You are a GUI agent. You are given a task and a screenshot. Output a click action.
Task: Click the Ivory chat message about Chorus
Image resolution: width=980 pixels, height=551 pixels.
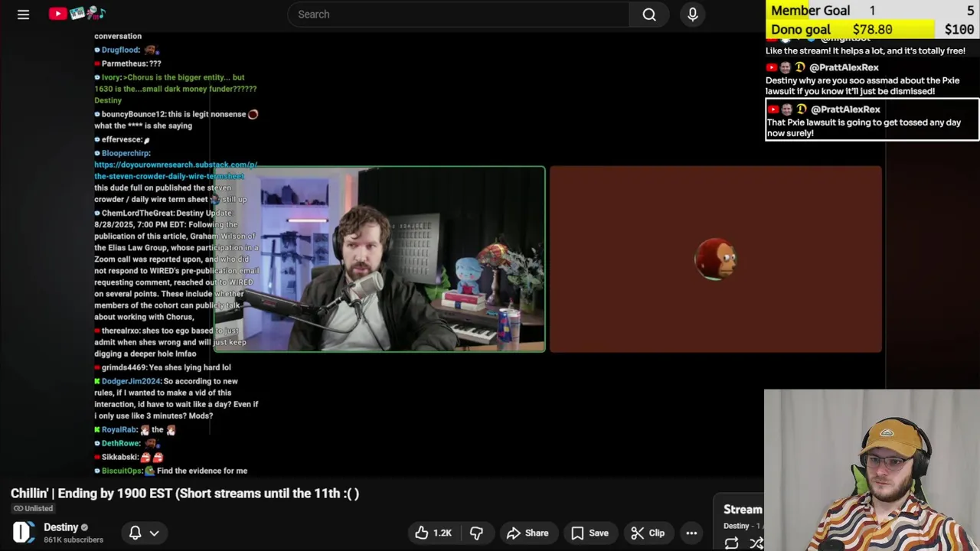pyautogui.click(x=176, y=89)
